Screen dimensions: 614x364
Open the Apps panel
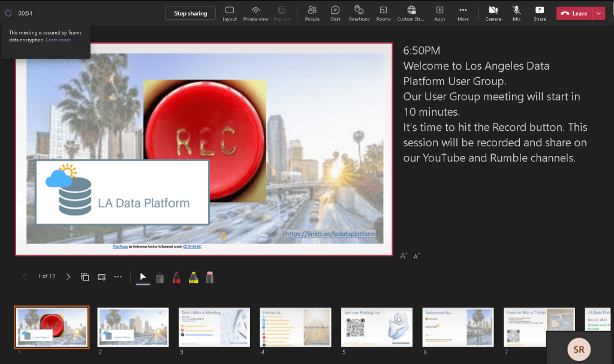click(440, 13)
